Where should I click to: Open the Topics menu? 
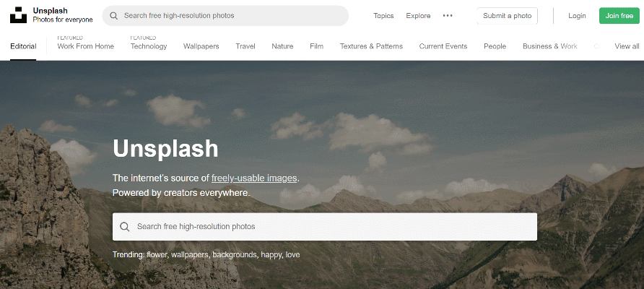click(383, 16)
